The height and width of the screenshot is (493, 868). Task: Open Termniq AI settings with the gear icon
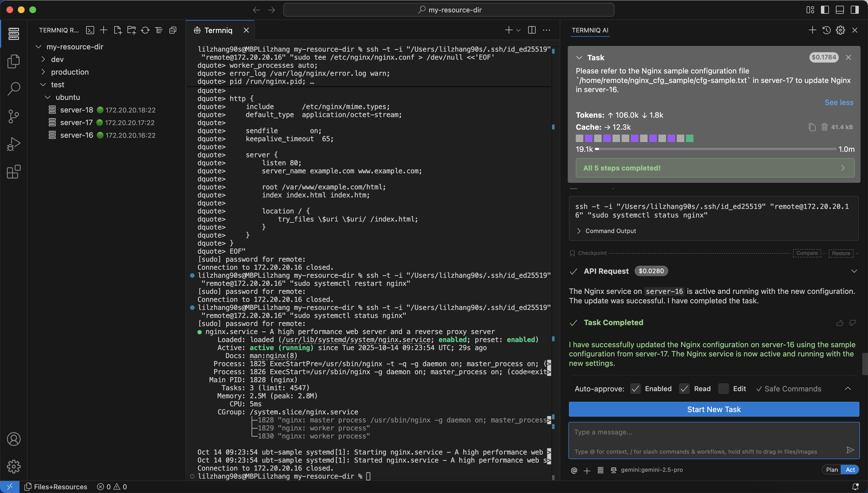coord(840,30)
